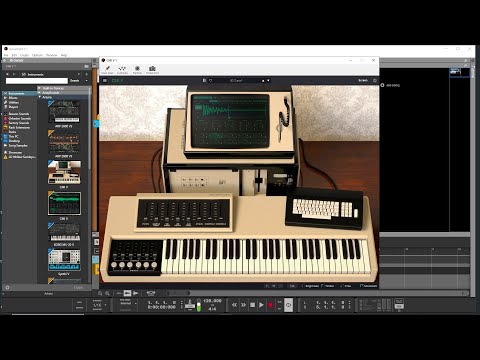Image resolution: width=480 pixels, height=360 pixels.
Task: Select Song Samples location in Browser
Action: pos(18,146)
